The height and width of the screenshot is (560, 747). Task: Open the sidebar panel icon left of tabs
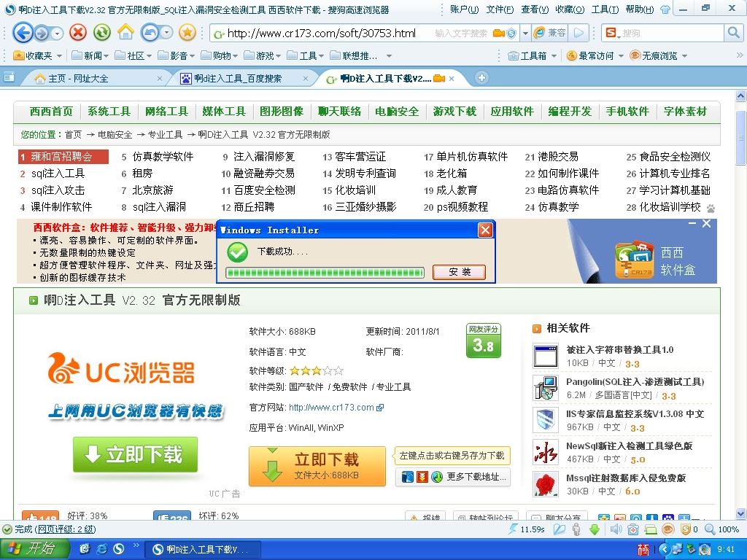[9, 77]
